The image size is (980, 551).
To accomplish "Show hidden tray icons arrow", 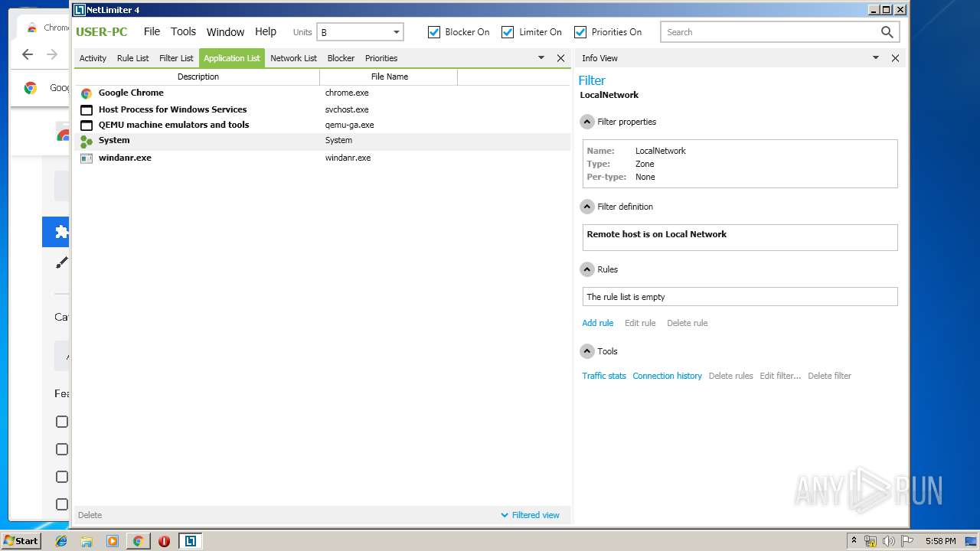I will (x=854, y=541).
